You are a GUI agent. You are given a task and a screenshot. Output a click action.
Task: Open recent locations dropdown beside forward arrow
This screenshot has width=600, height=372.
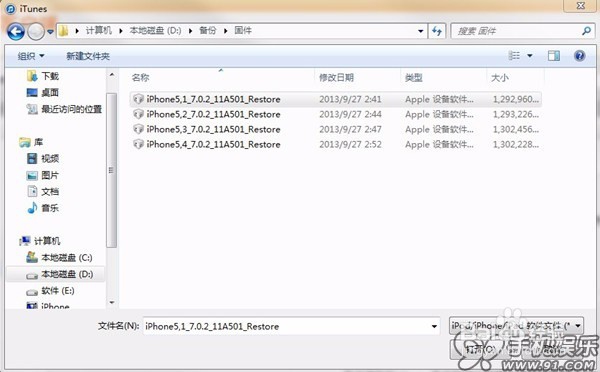[x=51, y=32]
